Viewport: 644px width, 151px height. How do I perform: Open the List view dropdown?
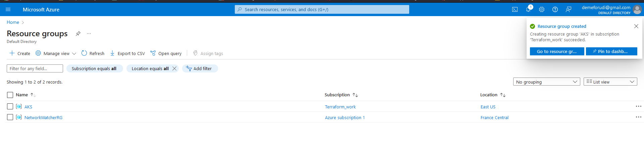tap(610, 82)
